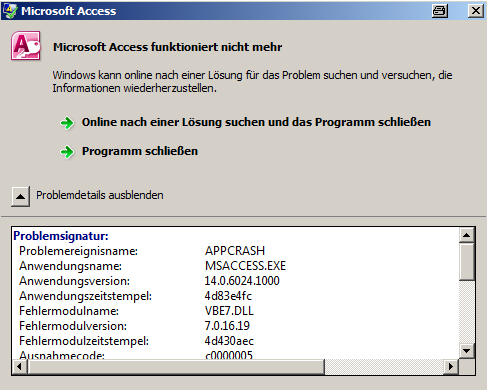Click the Anwendungsname label
This screenshot has width=487, height=390.
tap(70, 266)
